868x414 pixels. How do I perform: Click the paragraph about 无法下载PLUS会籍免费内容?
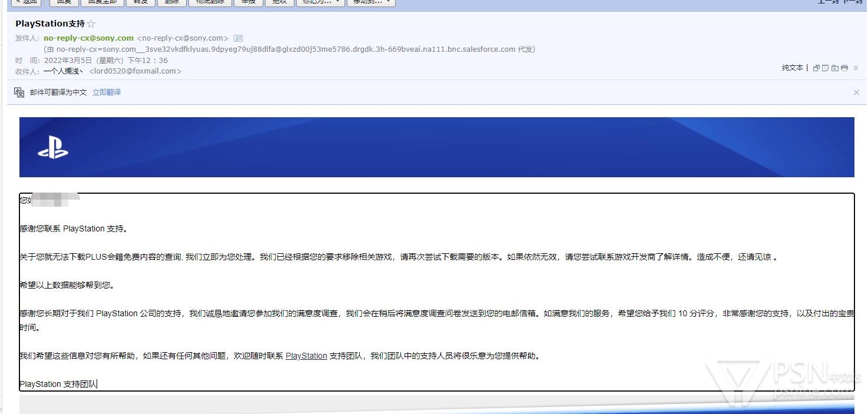point(399,257)
